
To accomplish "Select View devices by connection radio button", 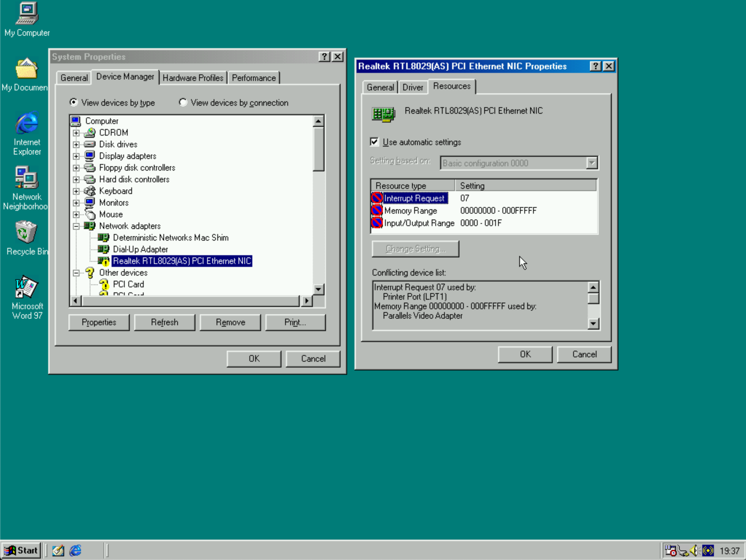I will (x=183, y=102).
